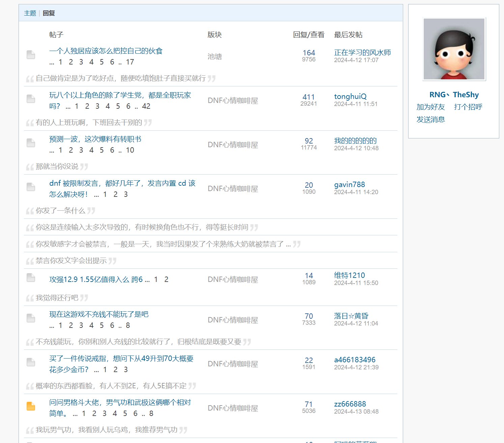Open reply 你发了一条什么
This screenshot has height=443, width=504.
click(x=60, y=211)
